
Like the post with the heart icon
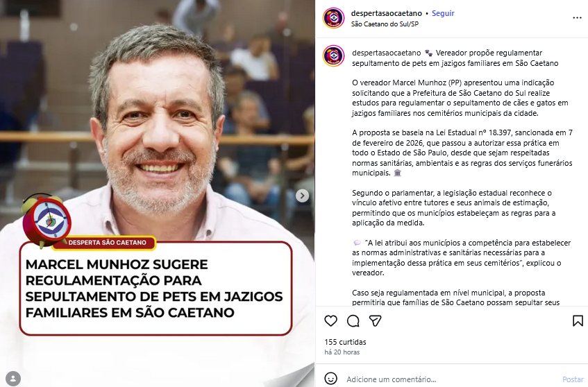330,320
